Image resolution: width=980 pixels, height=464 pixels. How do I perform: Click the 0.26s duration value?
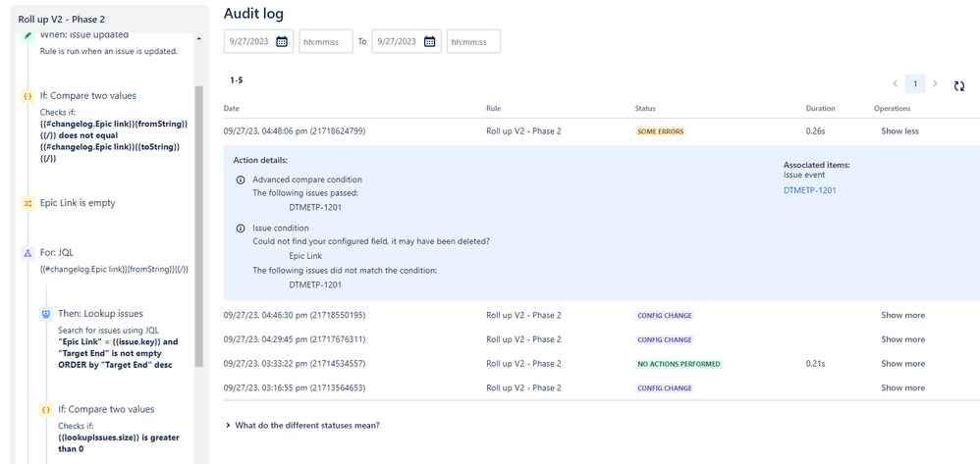816,131
